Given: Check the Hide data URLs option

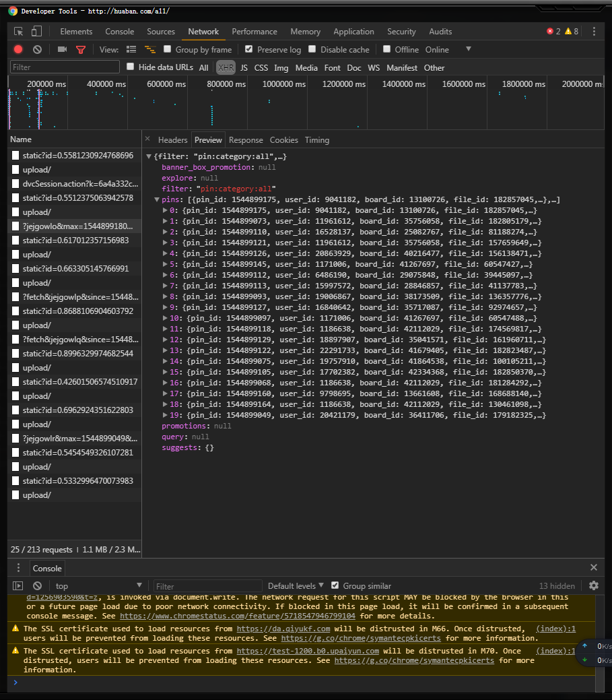Looking at the screenshot, I should 131,67.
